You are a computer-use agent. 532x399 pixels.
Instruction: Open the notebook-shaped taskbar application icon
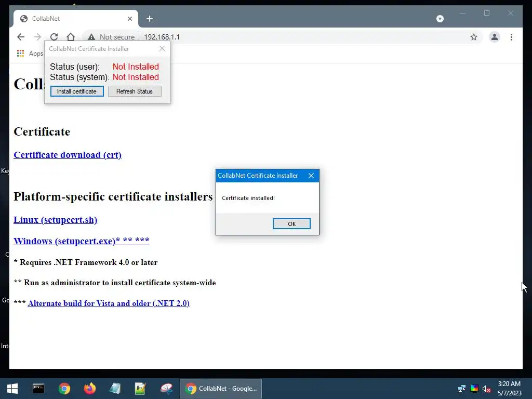(x=115, y=389)
